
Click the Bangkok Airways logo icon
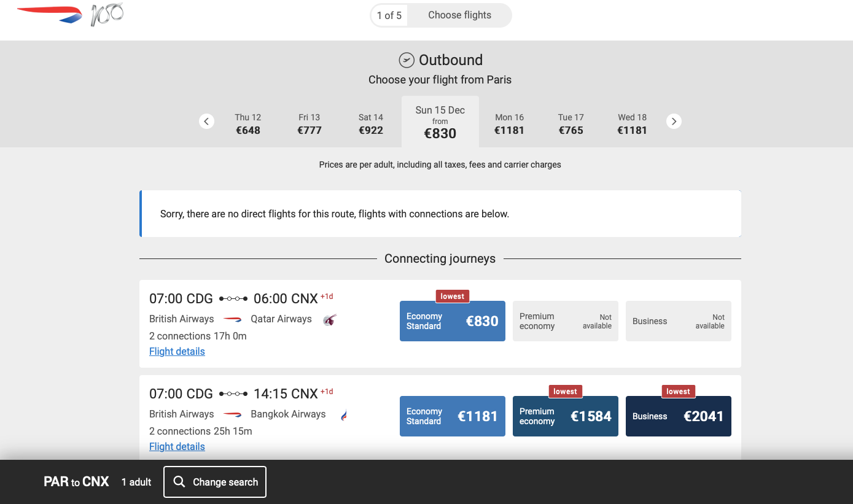point(344,415)
